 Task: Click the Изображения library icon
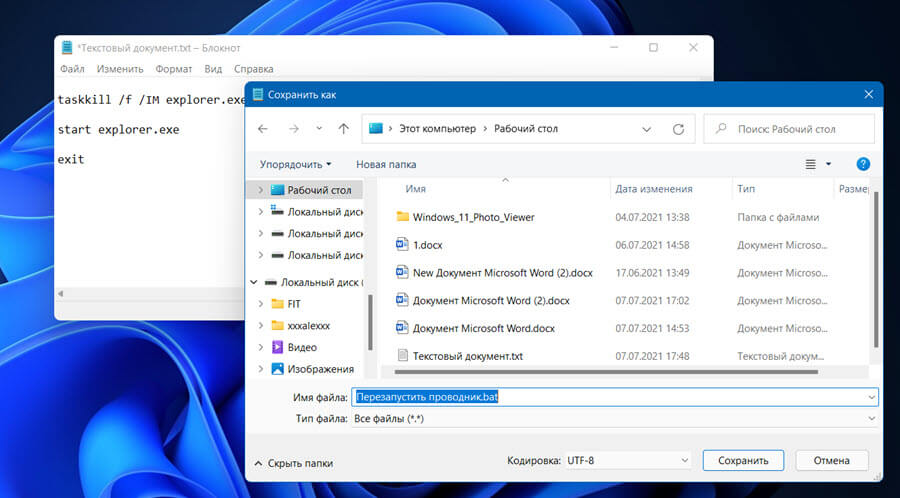click(x=278, y=369)
